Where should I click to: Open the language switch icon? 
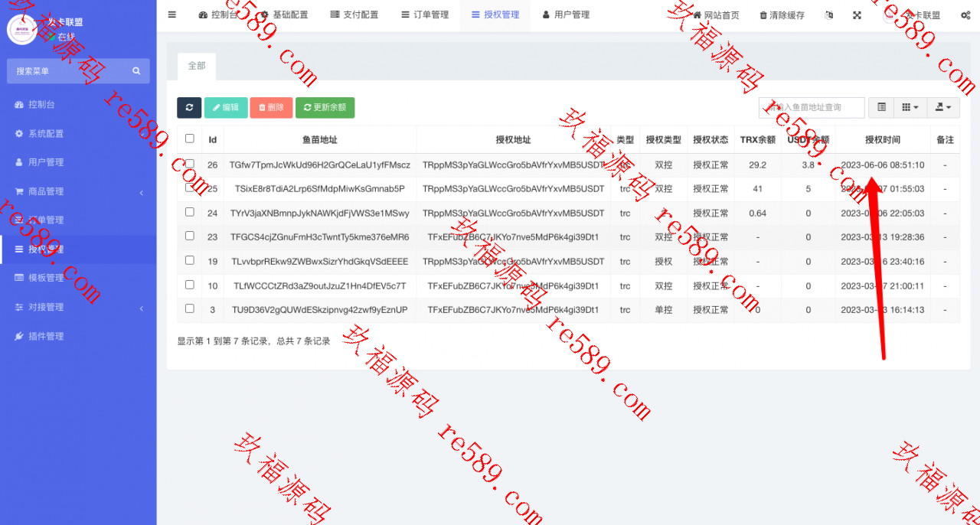pyautogui.click(x=830, y=15)
